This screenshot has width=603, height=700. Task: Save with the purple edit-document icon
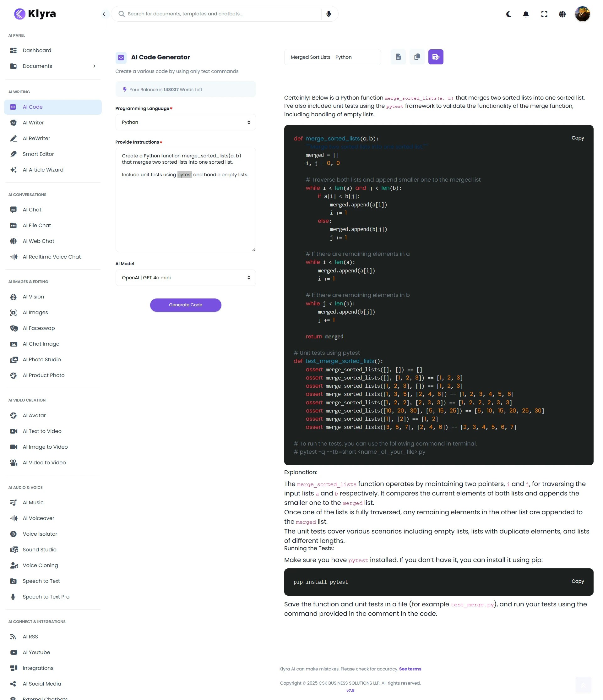coord(436,57)
